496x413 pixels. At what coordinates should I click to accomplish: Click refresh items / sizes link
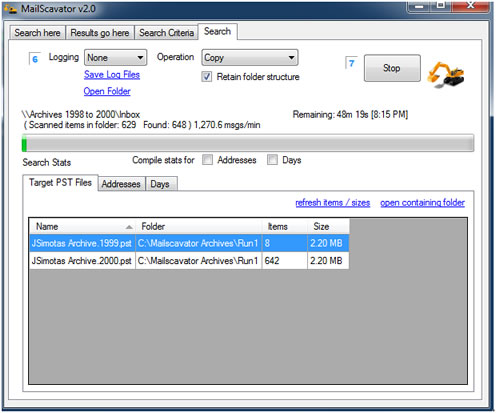tap(333, 203)
